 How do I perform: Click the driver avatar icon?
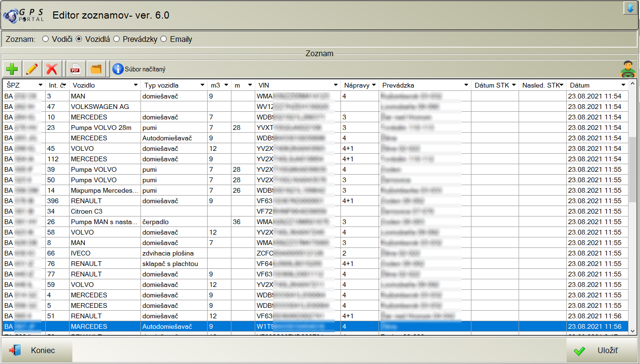628,69
